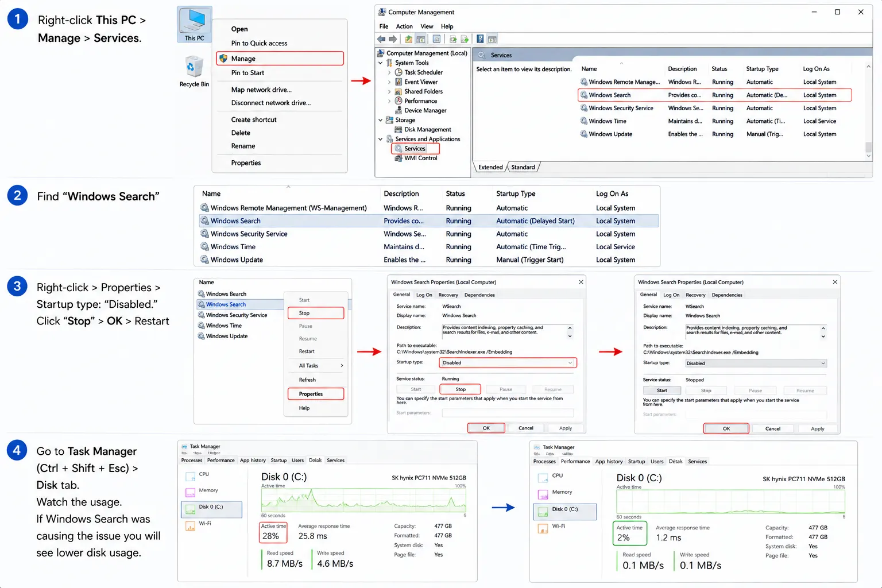The width and height of the screenshot is (882, 588).
Task: Open the All Tasks submenu arrow
Action: (342, 366)
